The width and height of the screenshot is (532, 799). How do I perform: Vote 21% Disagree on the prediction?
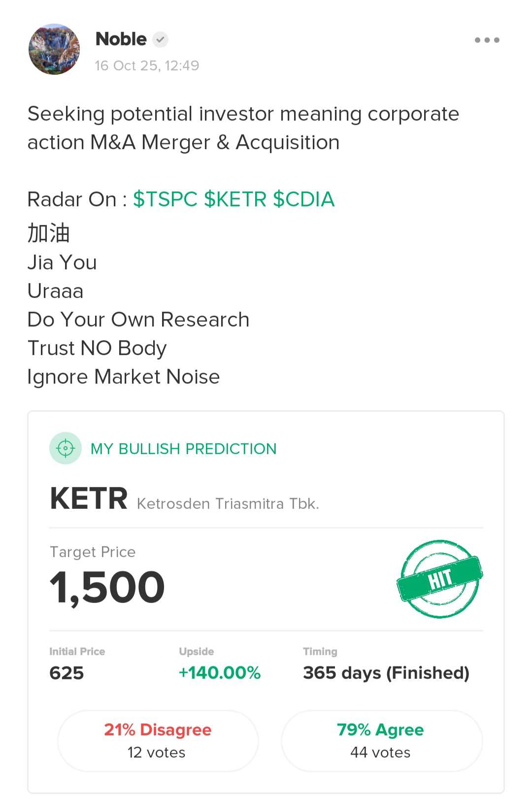pos(158,740)
